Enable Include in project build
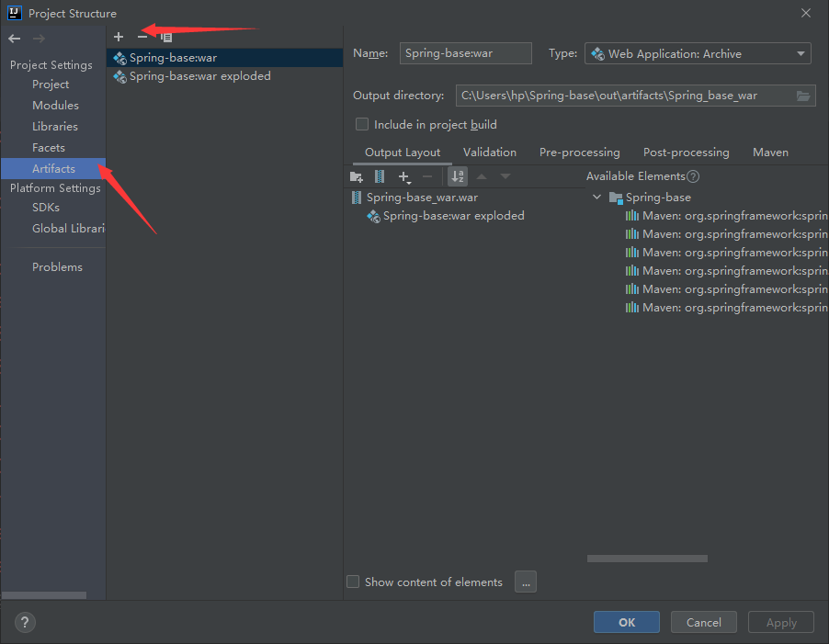Image resolution: width=829 pixels, height=644 pixels. (x=361, y=124)
